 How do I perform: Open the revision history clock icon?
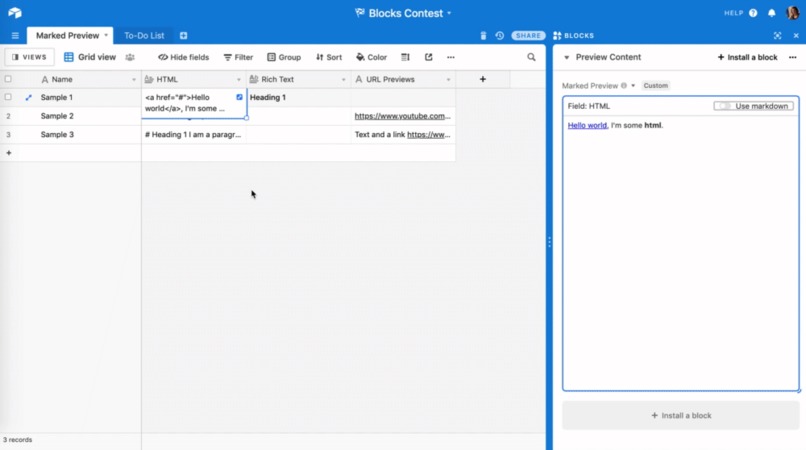[500, 35]
